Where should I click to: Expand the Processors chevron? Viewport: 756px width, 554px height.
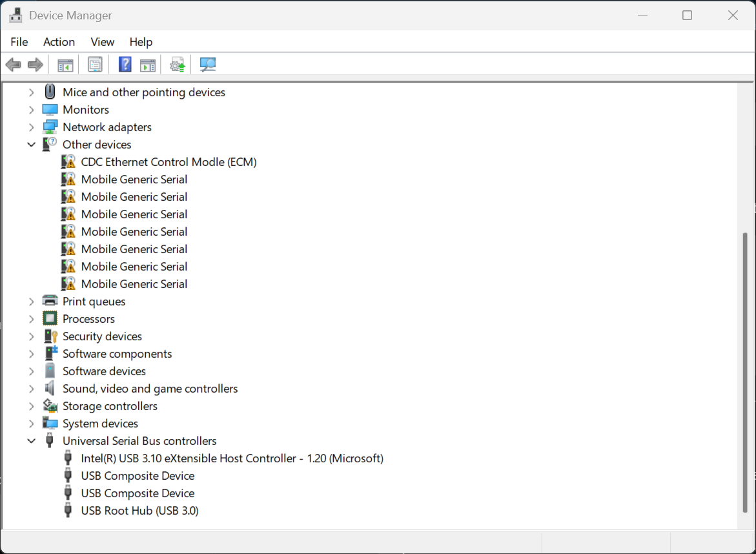32,319
